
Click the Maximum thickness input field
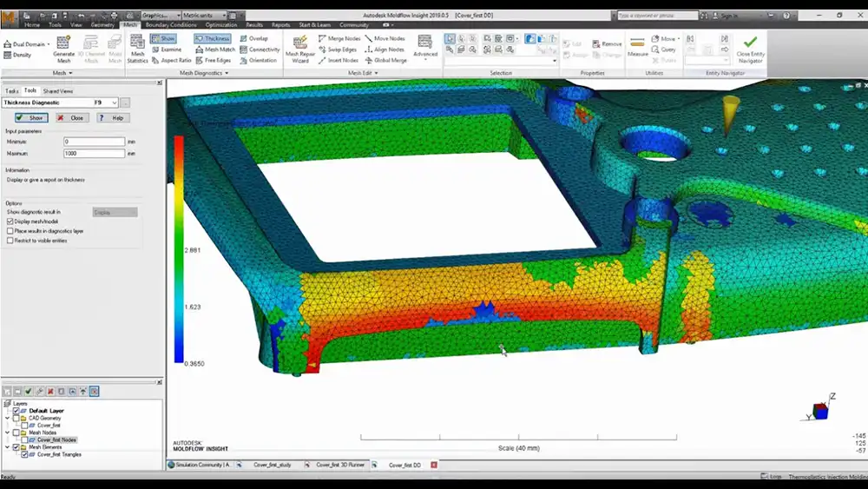[94, 154]
